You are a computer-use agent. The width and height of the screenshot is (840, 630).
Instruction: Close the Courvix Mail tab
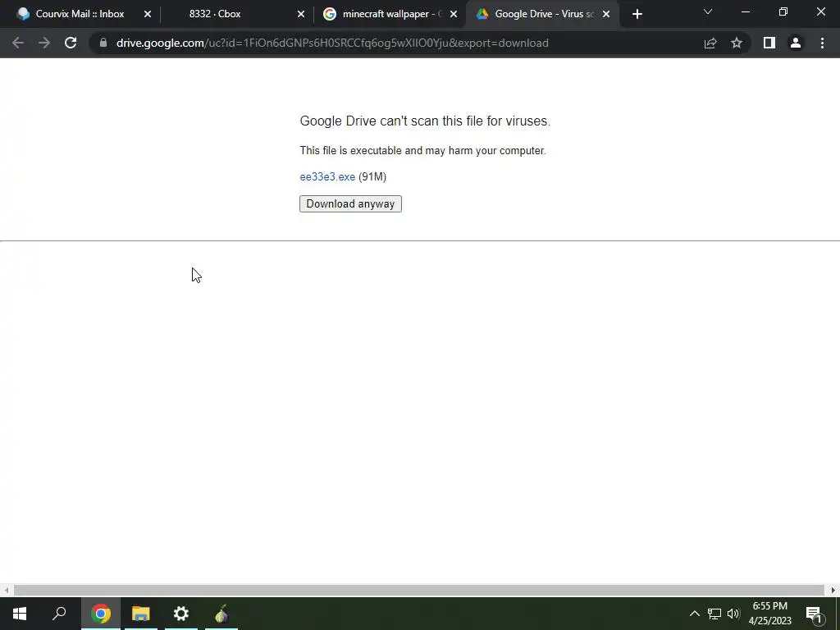148,14
